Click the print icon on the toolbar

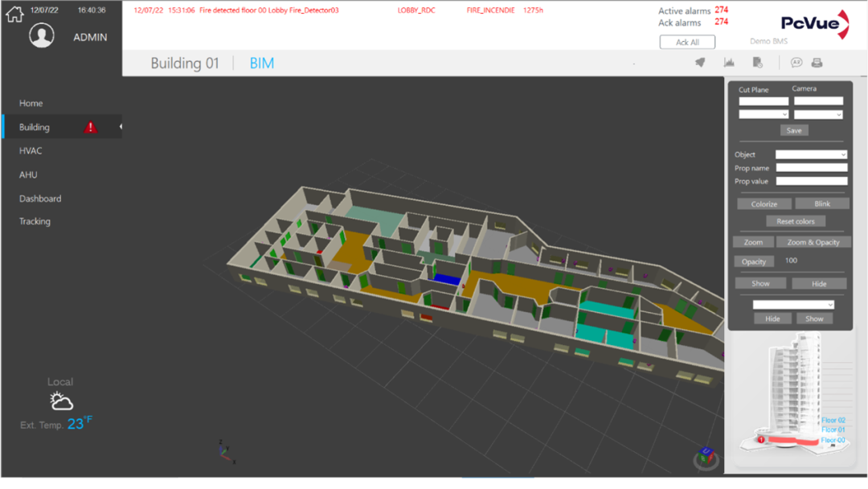pyautogui.click(x=817, y=62)
